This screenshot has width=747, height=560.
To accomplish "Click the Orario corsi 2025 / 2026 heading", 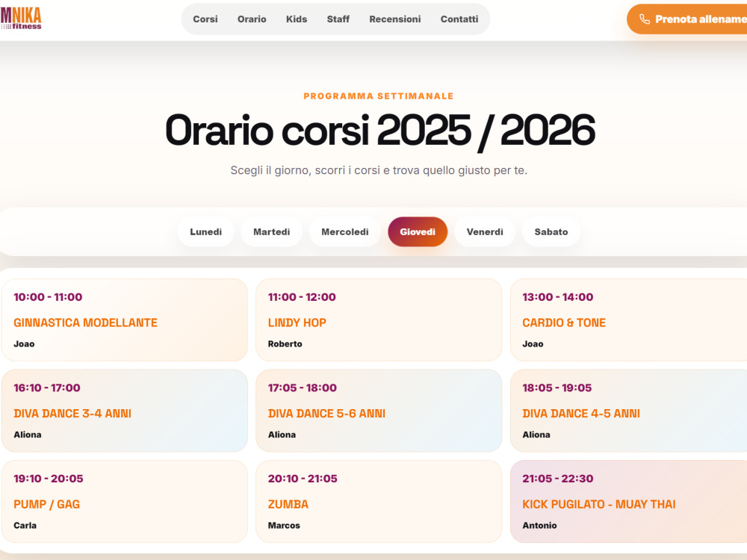I will (379, 131).
